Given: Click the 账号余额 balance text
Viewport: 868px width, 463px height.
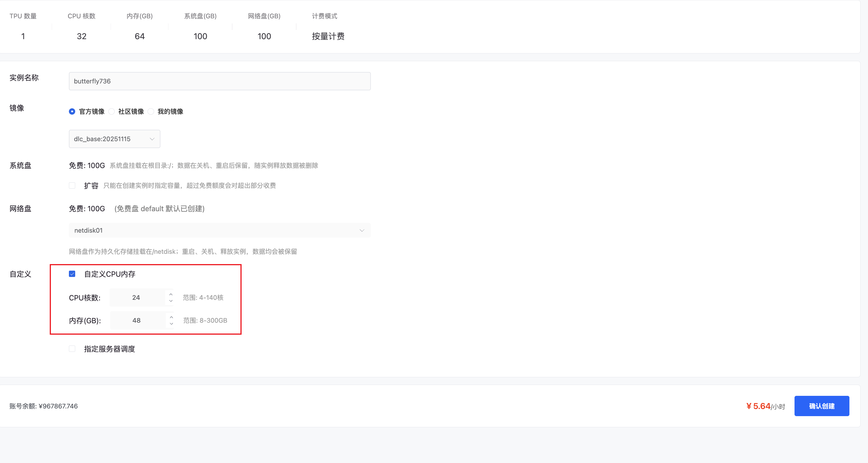Looking at the screenshot, I should point(44,406).
